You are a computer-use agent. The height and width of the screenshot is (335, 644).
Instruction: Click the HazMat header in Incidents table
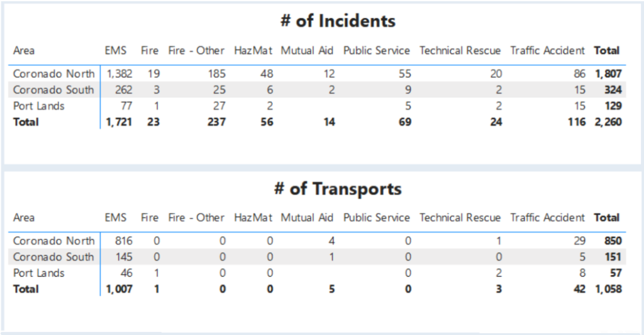253,50
